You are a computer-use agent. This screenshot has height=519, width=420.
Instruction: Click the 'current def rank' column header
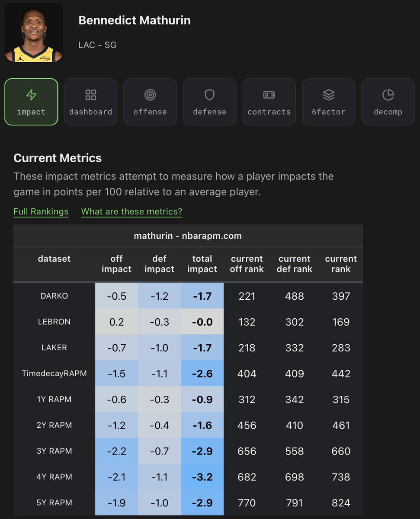tap(295, 264)
